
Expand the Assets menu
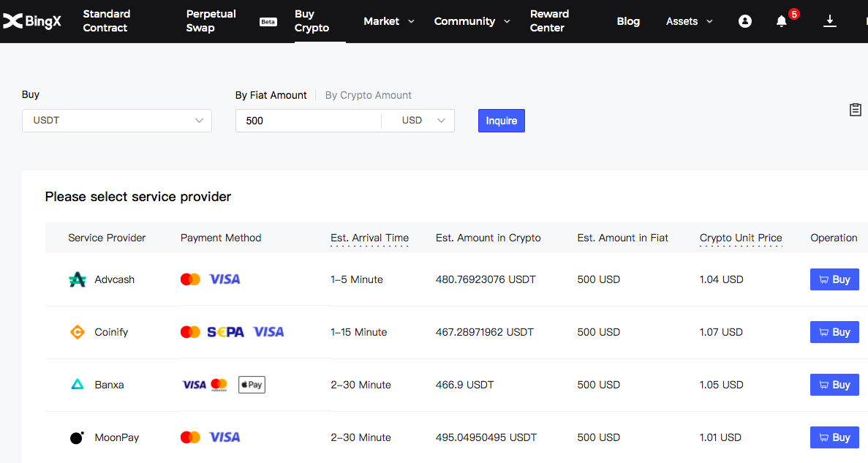click(689, 21)
